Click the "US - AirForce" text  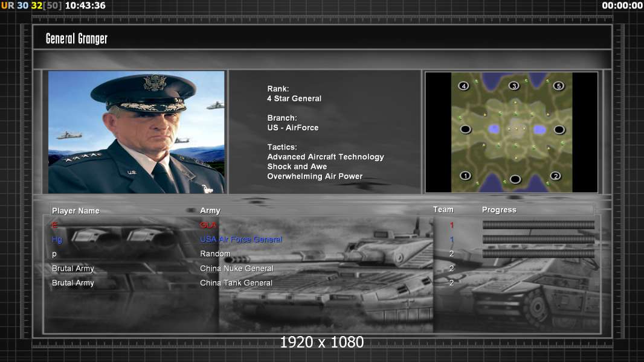293,127
